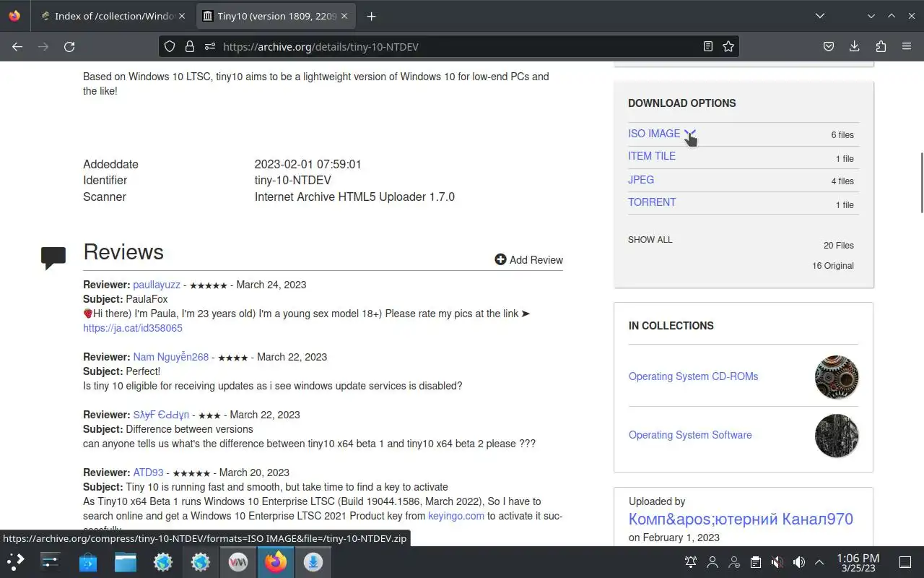Go back to the previous page
The width and height of the screenshot is (924, 578).
[17, 46]
